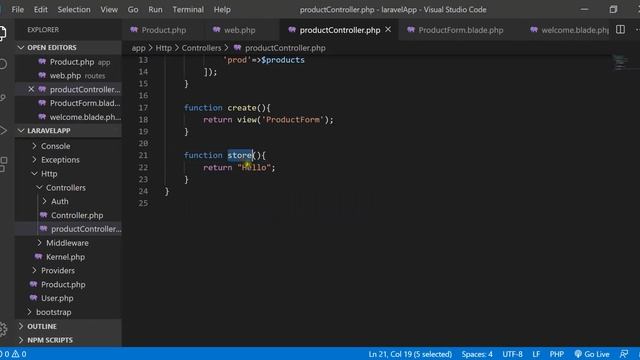Open the Help menu
Screen dimensions: 640x360
(222, 9)
